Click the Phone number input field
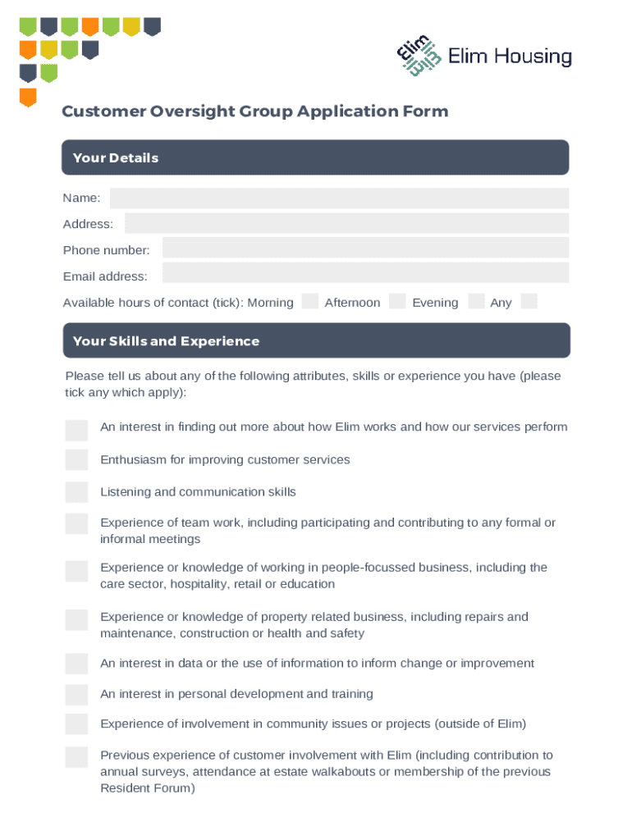The image size is (632, 840). (x=365, y=249)
